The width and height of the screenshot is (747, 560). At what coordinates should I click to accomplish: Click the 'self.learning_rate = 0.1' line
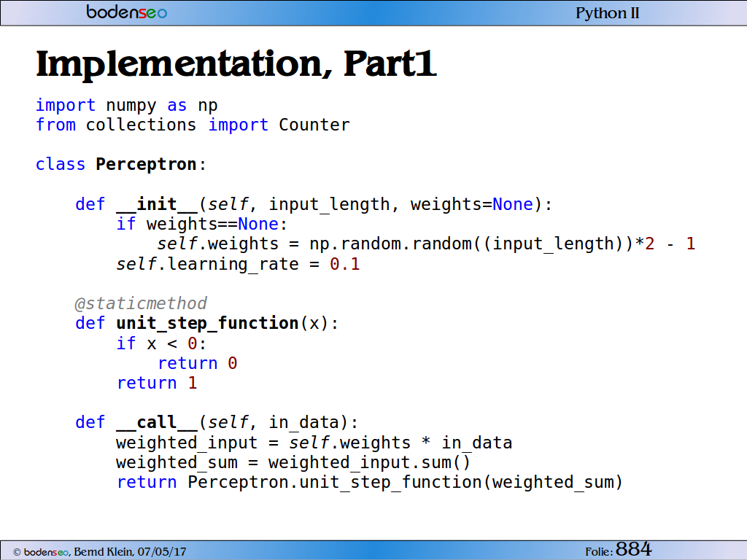click(239, 264)
